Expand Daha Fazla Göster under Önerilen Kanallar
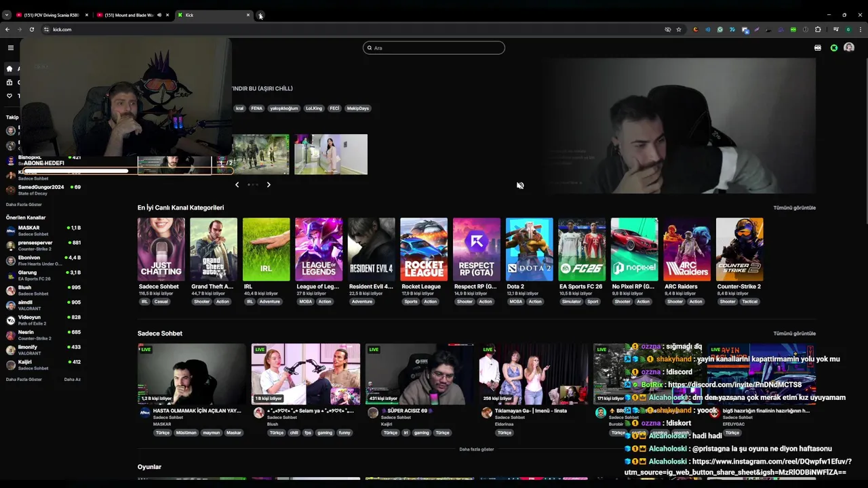Screen dimensions: 868x488 [x=24, y=380]
